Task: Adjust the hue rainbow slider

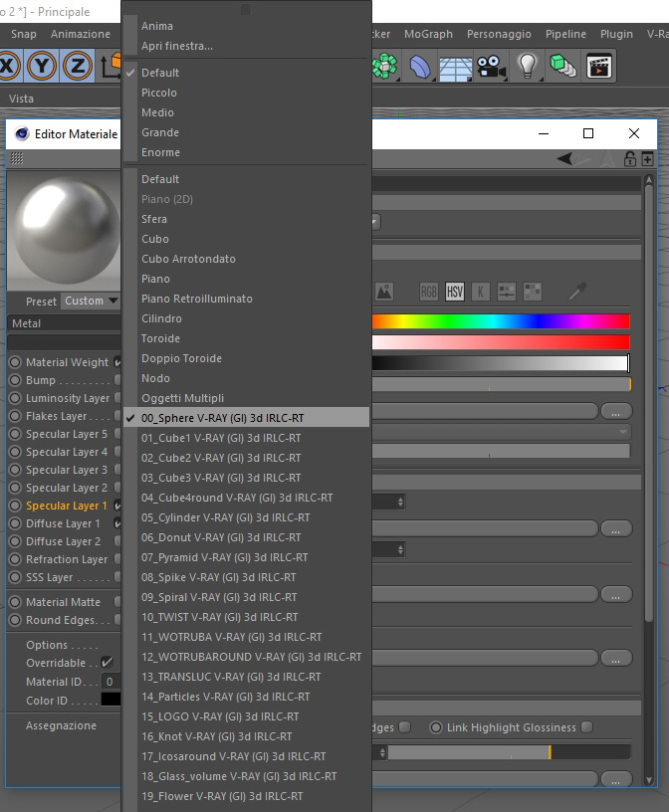Action: coord(501,321)
